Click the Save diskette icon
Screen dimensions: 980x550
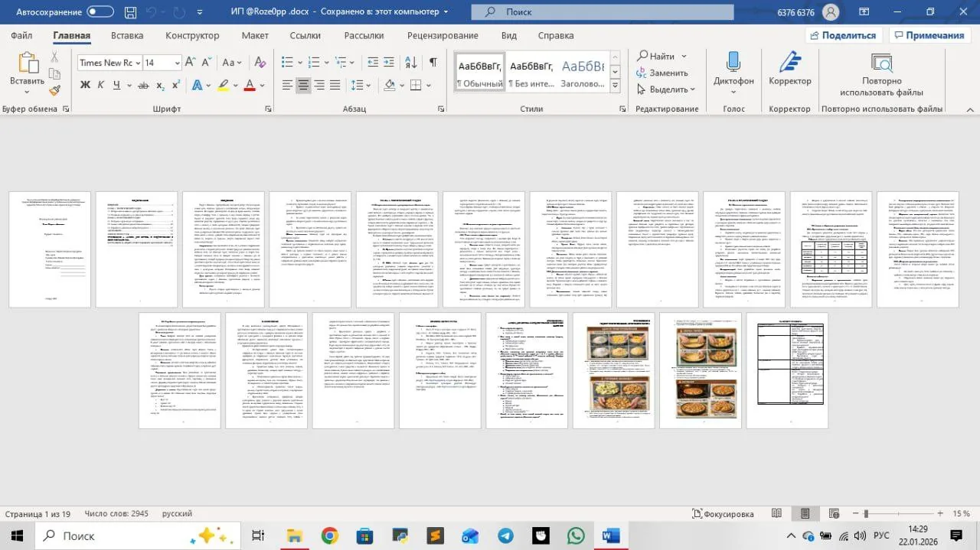pos(131,12)
